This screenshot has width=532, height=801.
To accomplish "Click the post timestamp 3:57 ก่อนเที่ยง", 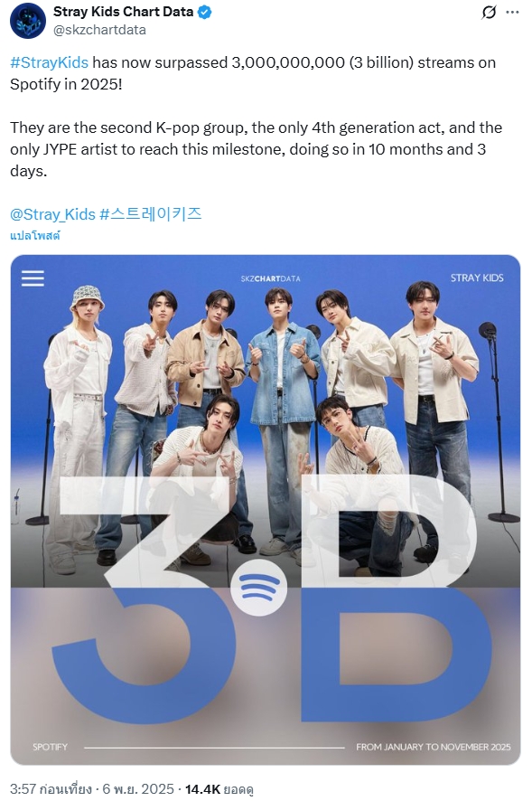I will [x=51, y=789].
